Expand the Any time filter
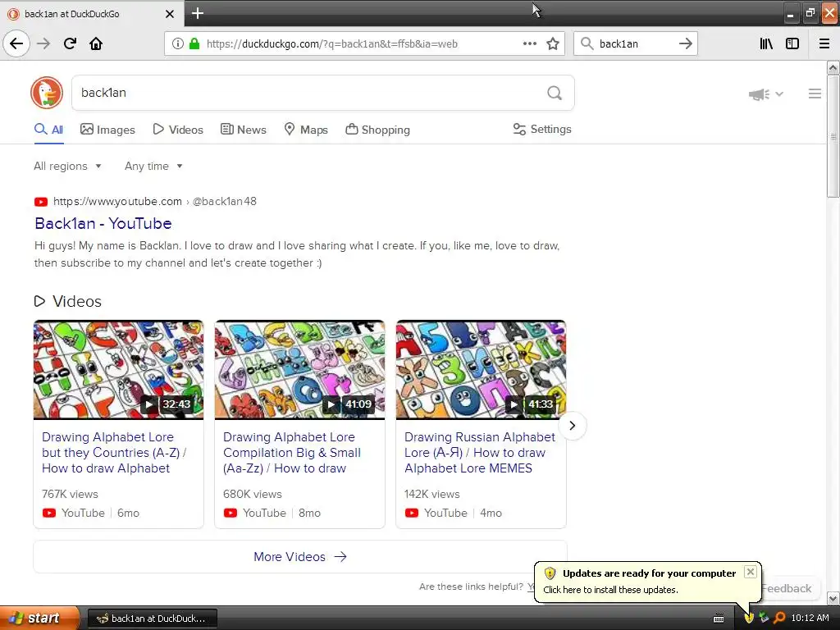Viewport: 840px width, 630px height. pyautogui.click(x=153, y=166)
